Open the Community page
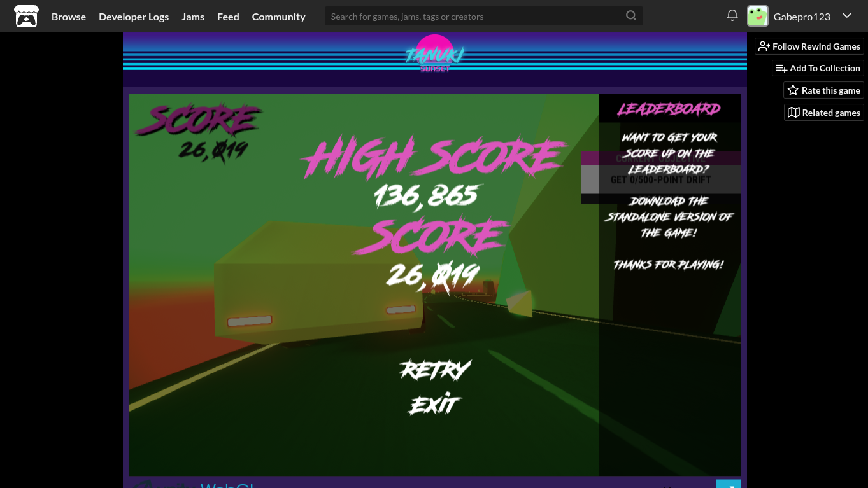Screen dimensions: 868x488 click(278, 17)
